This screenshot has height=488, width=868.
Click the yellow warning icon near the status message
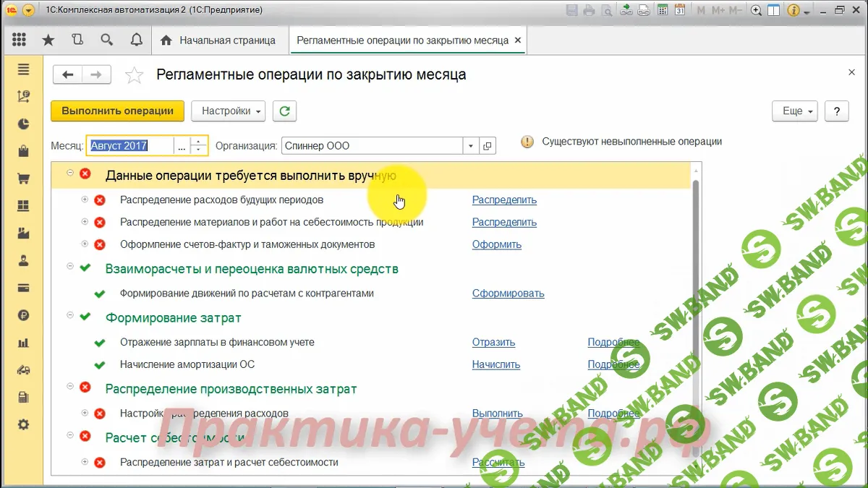click(x=527, y=142)
